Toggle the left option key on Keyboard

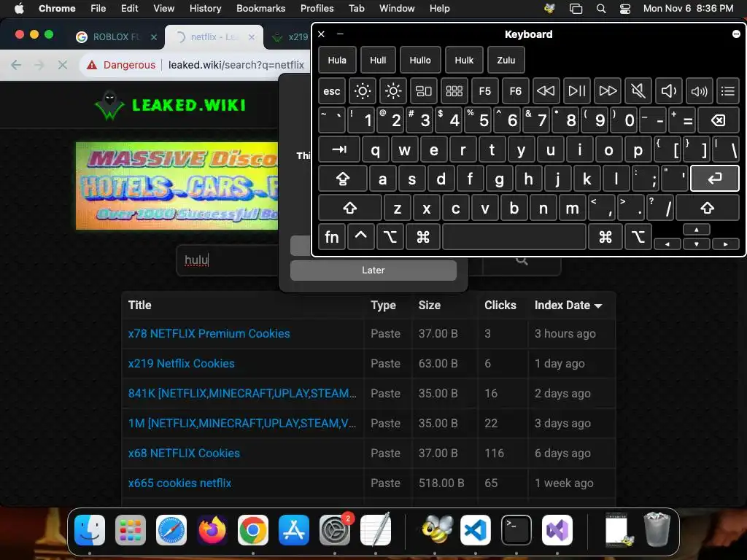[390, 237]
